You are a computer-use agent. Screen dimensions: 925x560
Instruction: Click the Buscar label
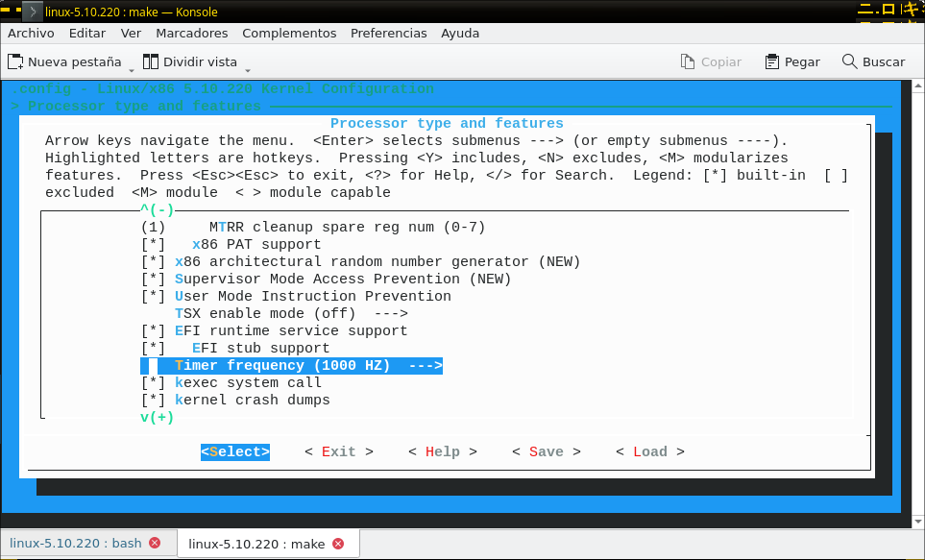coord(884,62)
